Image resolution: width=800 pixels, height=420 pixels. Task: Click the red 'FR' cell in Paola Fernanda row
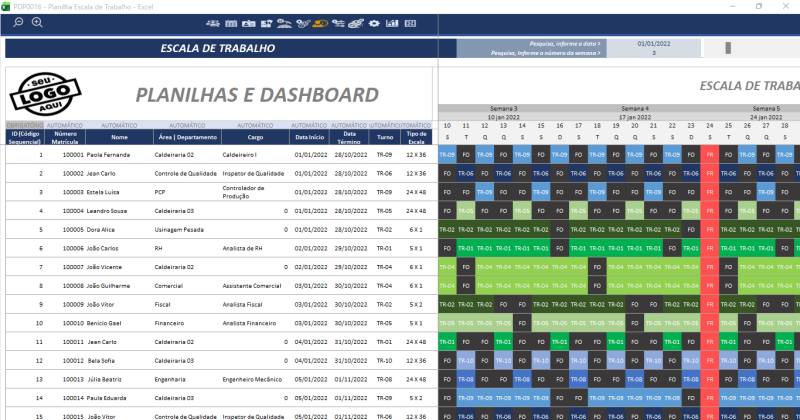tap(709, 155)
